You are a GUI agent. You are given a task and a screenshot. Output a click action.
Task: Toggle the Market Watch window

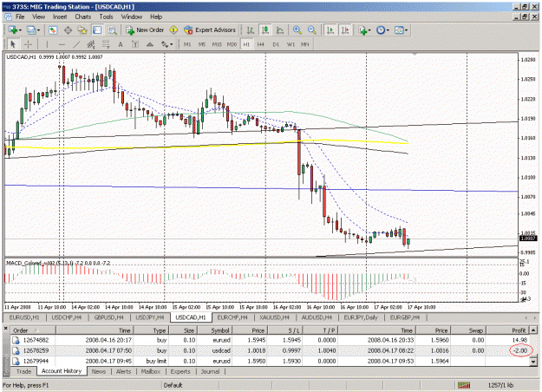click(53, 30)
